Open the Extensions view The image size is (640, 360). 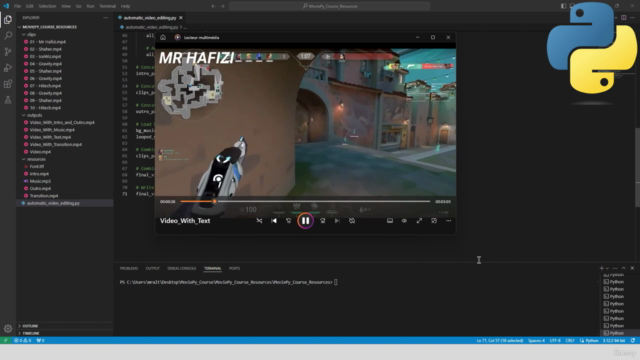(x=8, y=84)
